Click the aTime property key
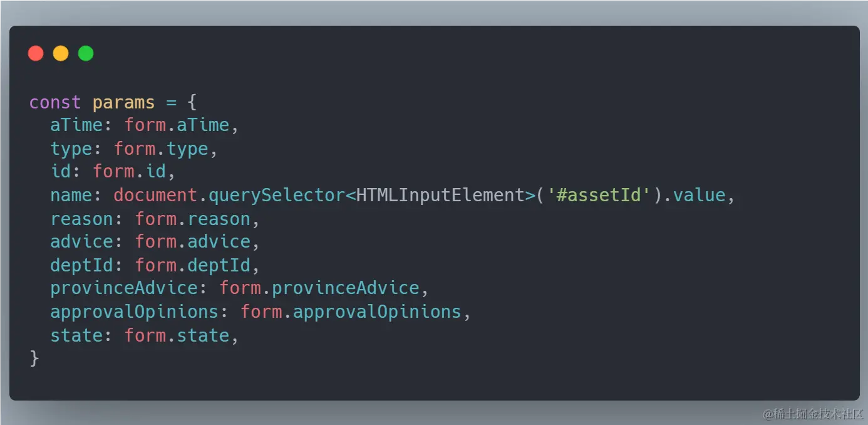 [76, 125]
